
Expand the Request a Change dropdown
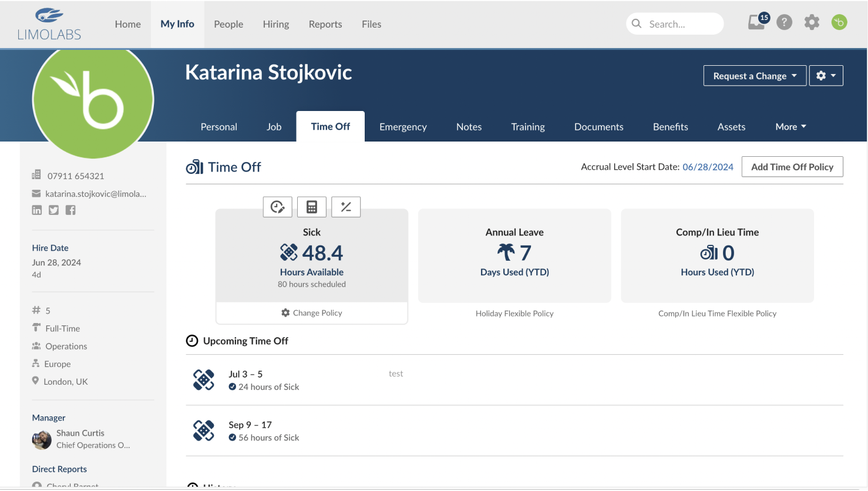tap(755, 76)
